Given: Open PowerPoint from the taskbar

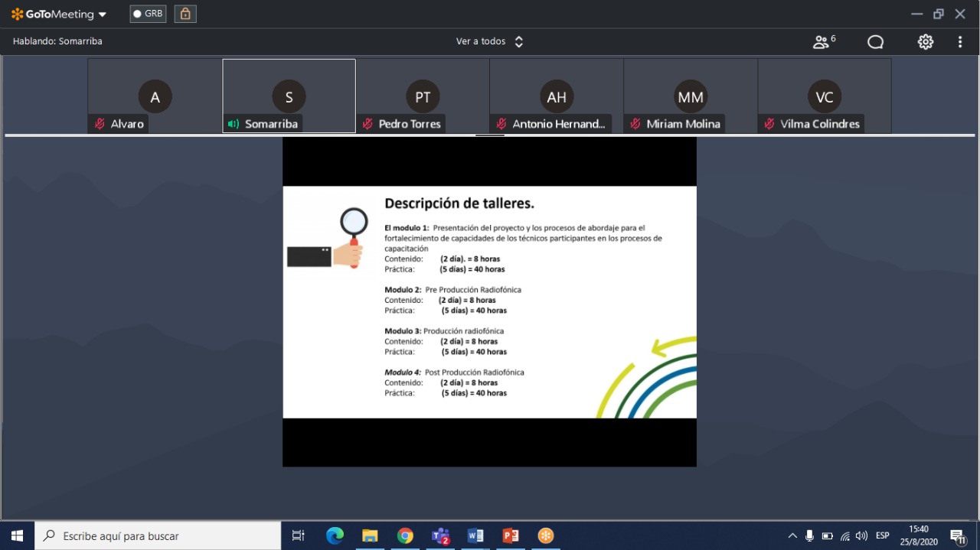Looking at the screenshot, I should (510, 535).
